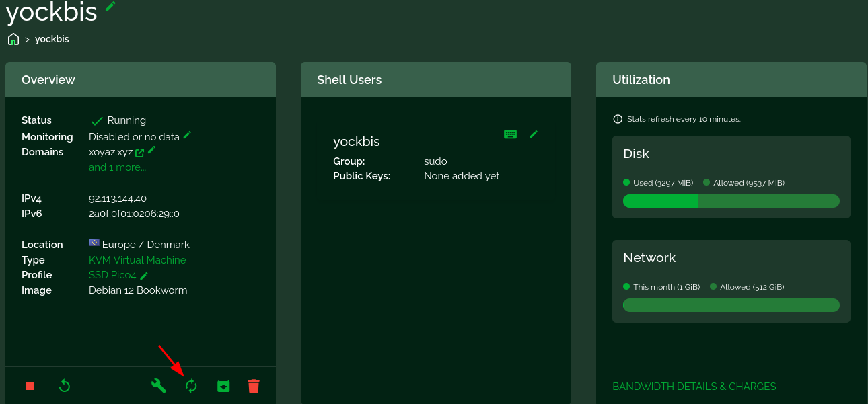Click the red trash delete icon
The image size is (868, 404).
click(254, 386)
